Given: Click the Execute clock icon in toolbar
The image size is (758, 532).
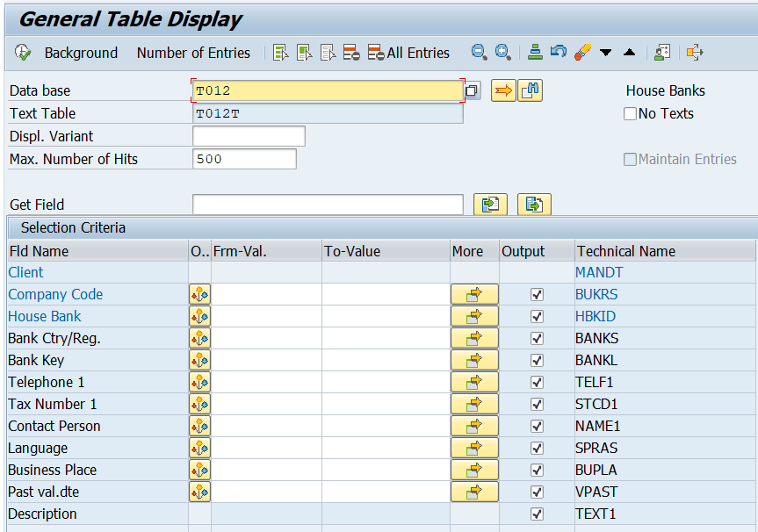Looking at the screenshot, I should (23, 52).
